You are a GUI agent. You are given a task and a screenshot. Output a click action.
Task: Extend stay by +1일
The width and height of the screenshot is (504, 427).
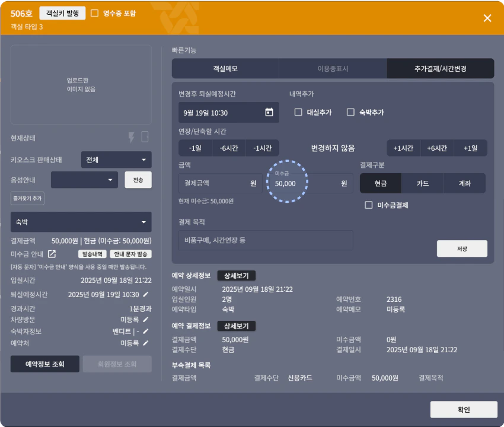click(471, 148)
